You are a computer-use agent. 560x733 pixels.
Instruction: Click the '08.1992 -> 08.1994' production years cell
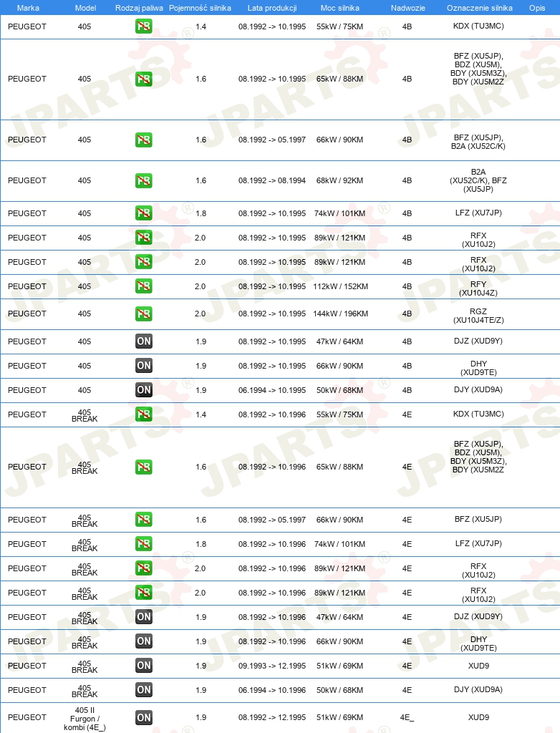pos(272,180)
